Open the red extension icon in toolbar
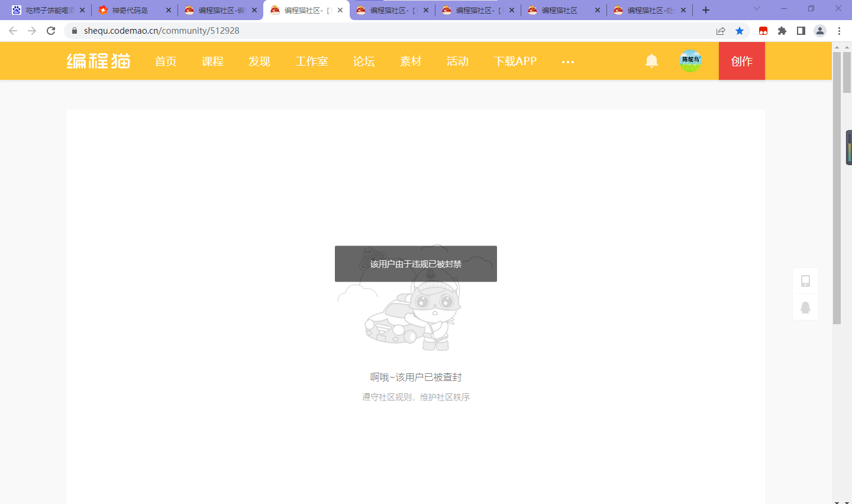Image resolution: width=852 pixels, height=504 pixels. click(763, 31)
